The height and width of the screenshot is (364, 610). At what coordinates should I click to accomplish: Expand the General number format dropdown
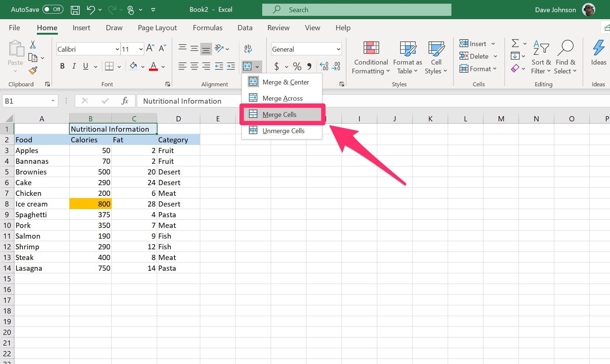point(338,49)
